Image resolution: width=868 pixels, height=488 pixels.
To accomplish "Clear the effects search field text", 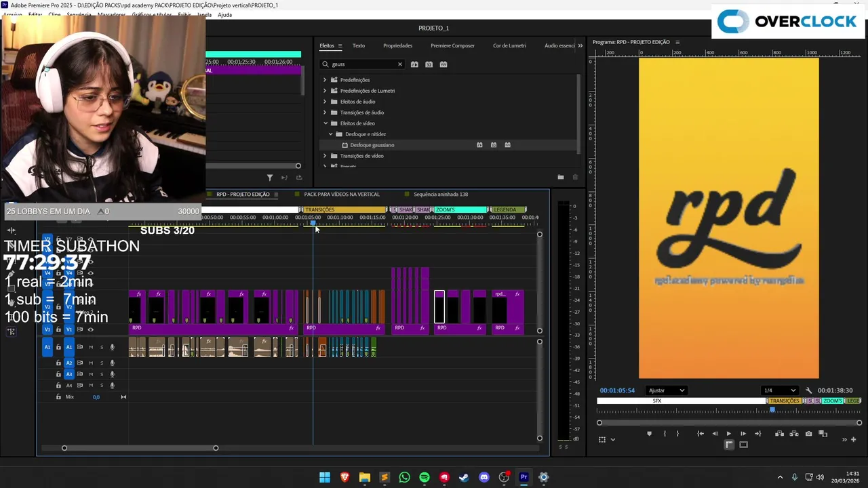I will (x=399, y=64).
